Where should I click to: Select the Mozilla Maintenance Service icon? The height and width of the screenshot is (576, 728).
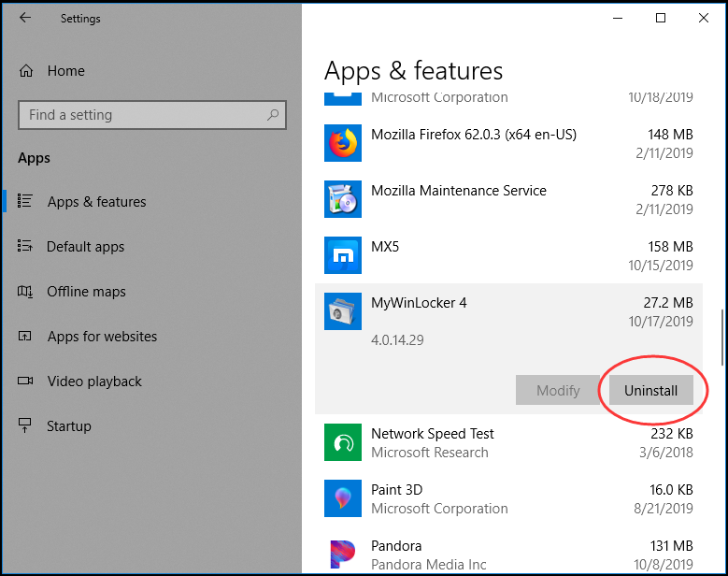pos(343,199)
